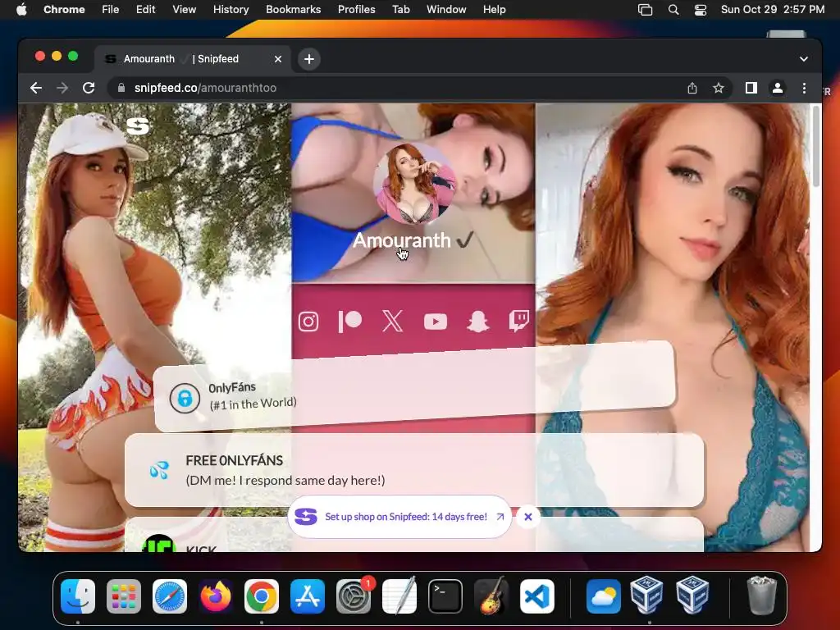This screenshot has height=630, width=840.
Task: Click the Chrome icon in the Dock
Action: click(x=262, y=596)
